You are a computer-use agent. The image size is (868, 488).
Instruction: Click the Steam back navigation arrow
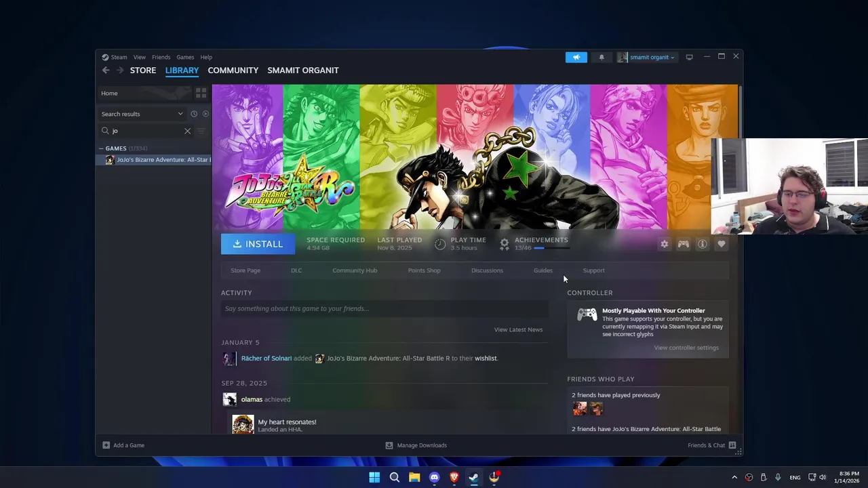(x=106, y=70)
